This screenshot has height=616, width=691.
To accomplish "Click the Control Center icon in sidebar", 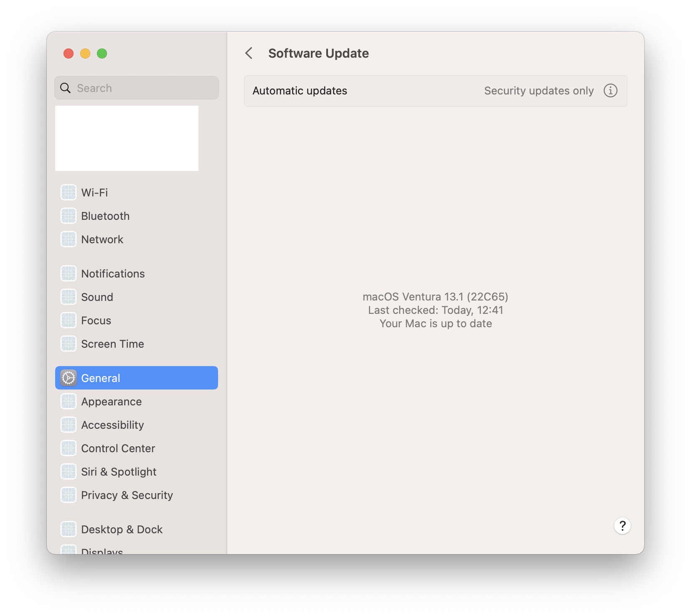I will click(x=69, y=448).
